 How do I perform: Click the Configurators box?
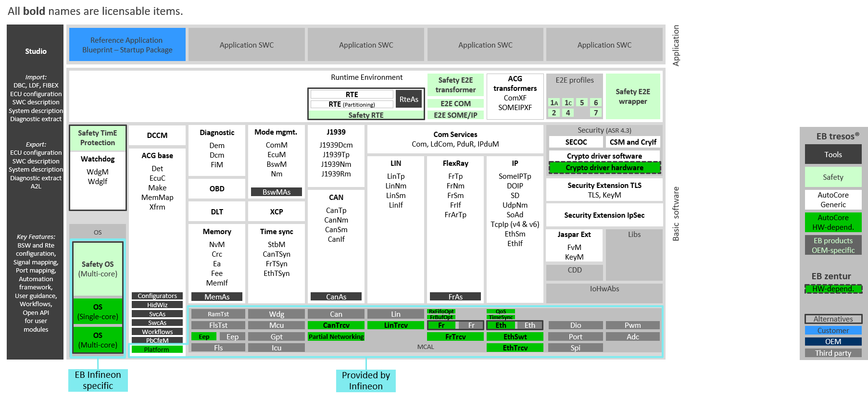(x=157, y=296)
